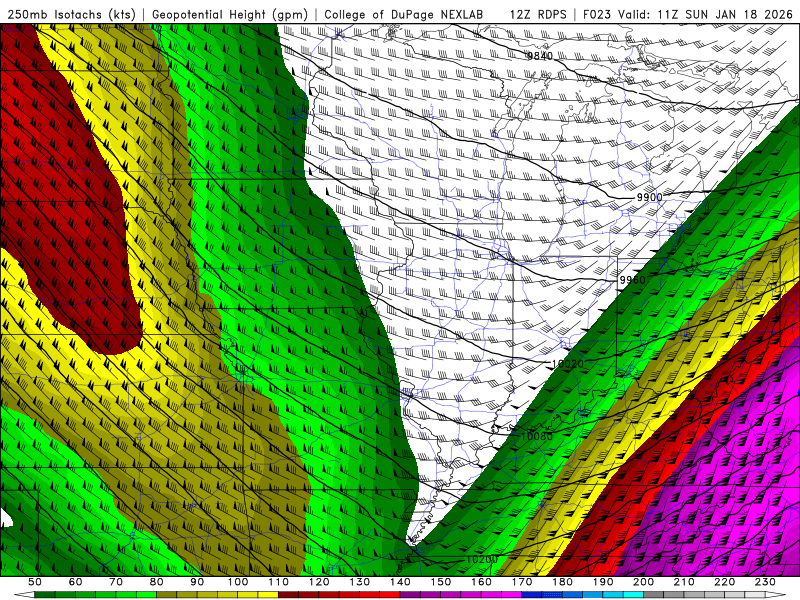
Task: Click the 9840 height contour label
Action: pyautogui.click(x=540, y=56)
